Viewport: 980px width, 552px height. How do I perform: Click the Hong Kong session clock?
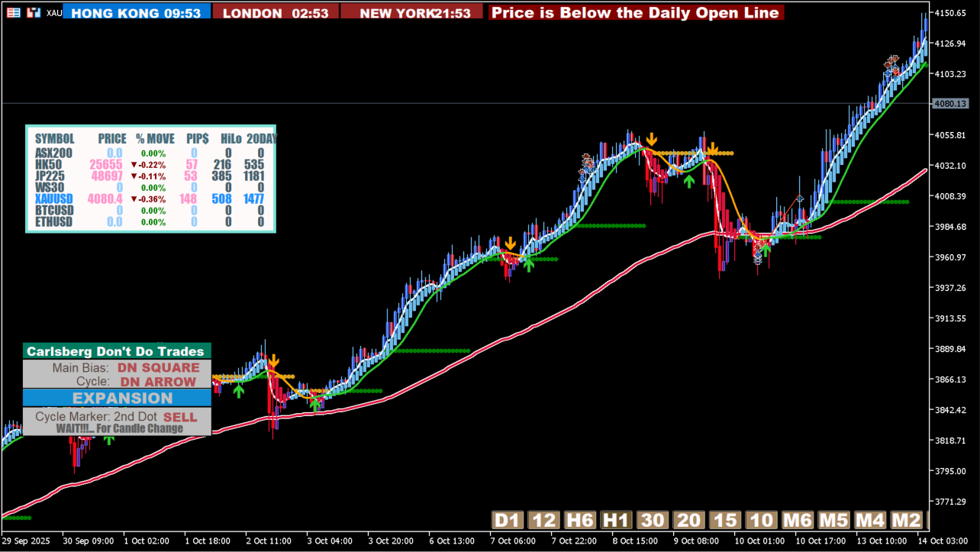137,13
